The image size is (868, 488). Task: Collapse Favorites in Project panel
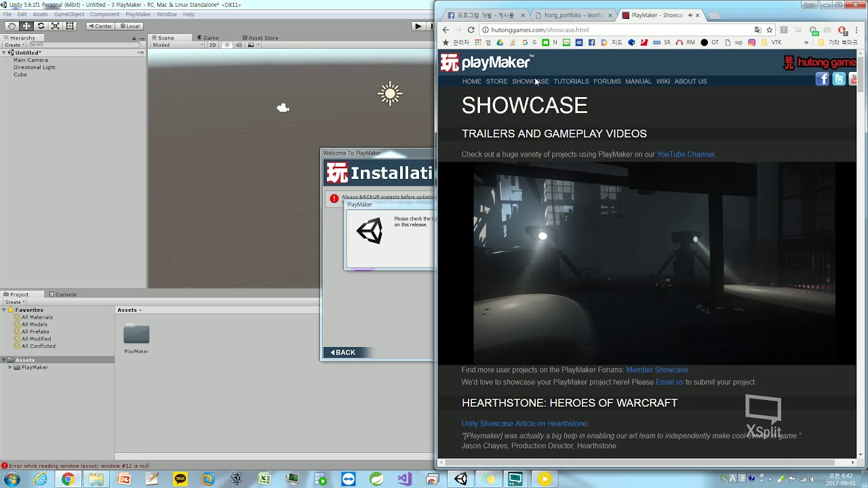(4, 310)
